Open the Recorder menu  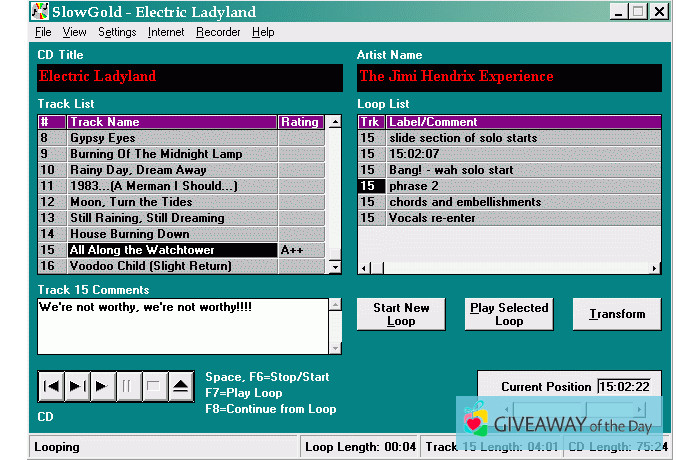pyautogui.click(x=218, y=32)
